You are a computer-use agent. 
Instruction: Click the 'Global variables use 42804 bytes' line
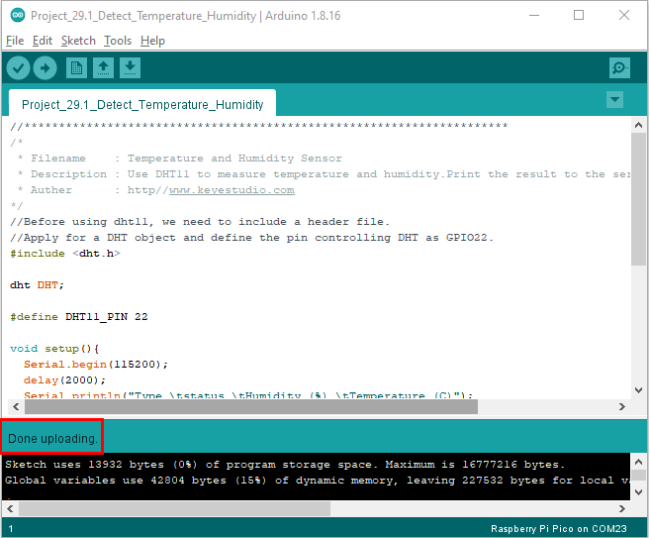click(x=318, y=480)
